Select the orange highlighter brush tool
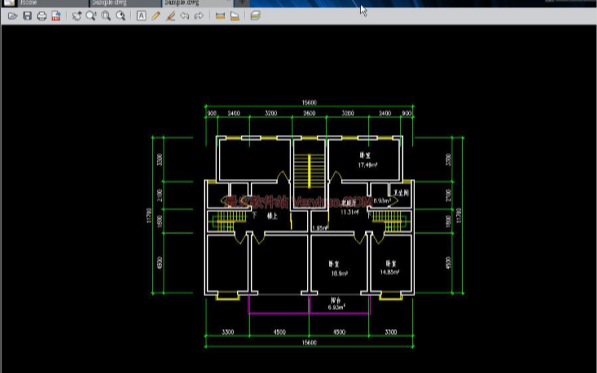Viewport: 597px width, 373px height. 171,16
